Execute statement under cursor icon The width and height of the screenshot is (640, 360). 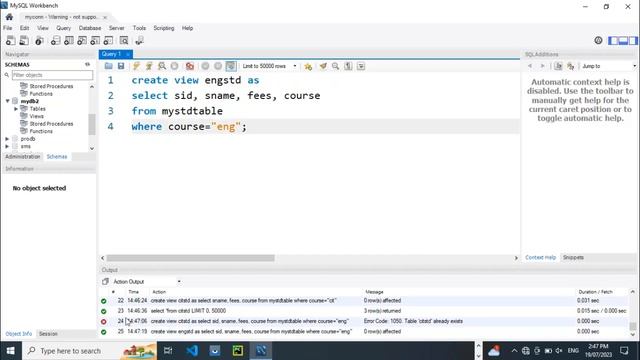tap(149, 66)
